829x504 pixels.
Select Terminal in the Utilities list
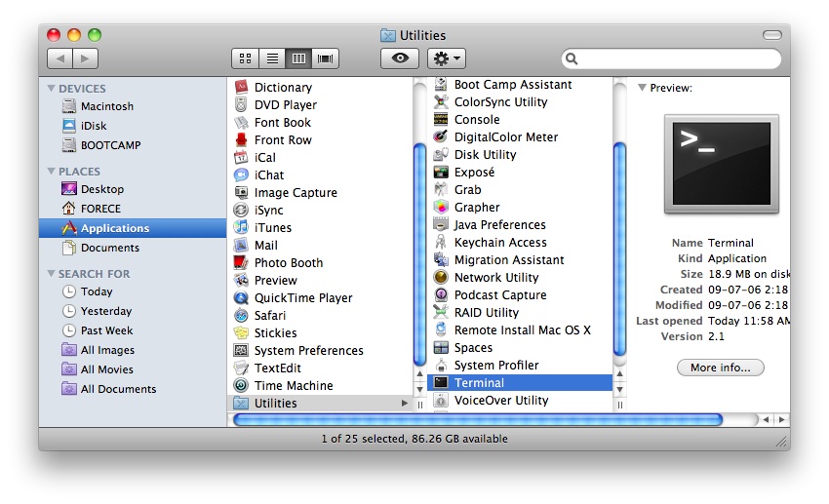point(520,382)
